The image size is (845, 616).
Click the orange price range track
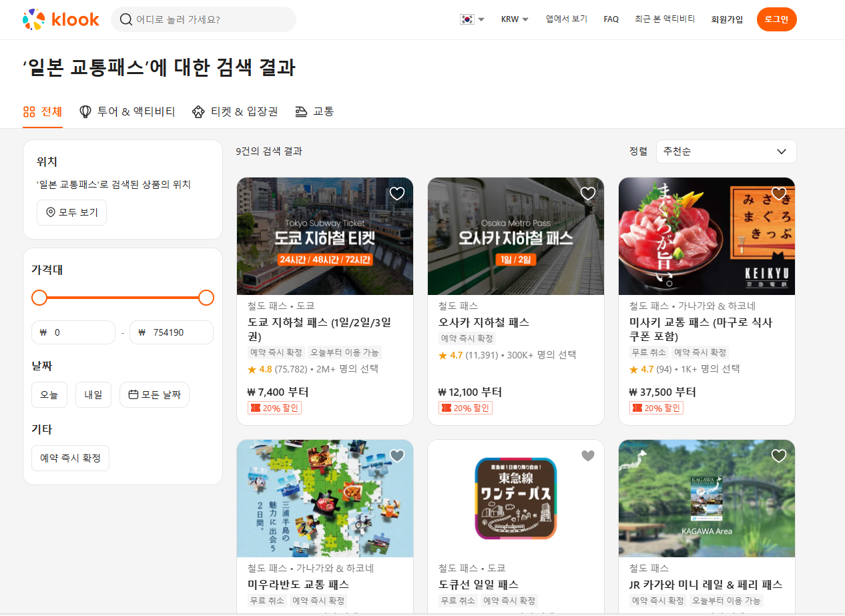click(x=123, y=298)
